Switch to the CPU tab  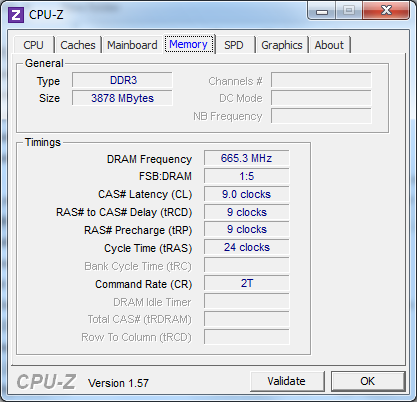click(x=33, y=45)
